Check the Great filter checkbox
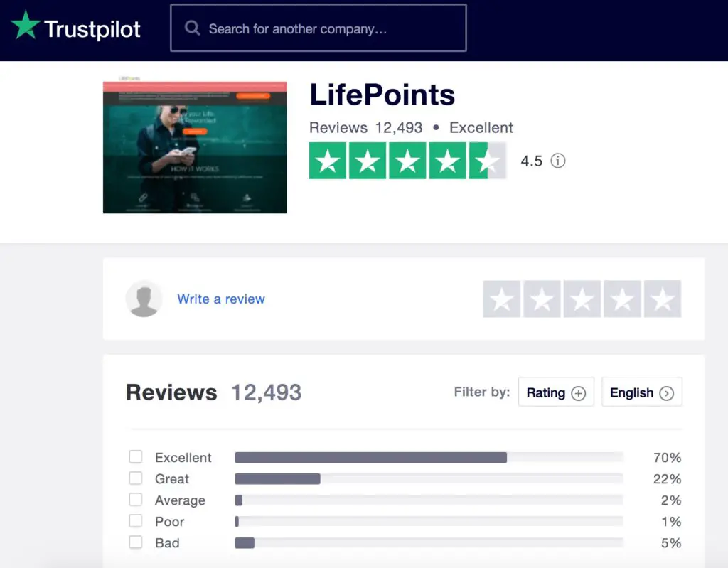The image size is (728, 568). pyautogui.click(x=136, y=478)
